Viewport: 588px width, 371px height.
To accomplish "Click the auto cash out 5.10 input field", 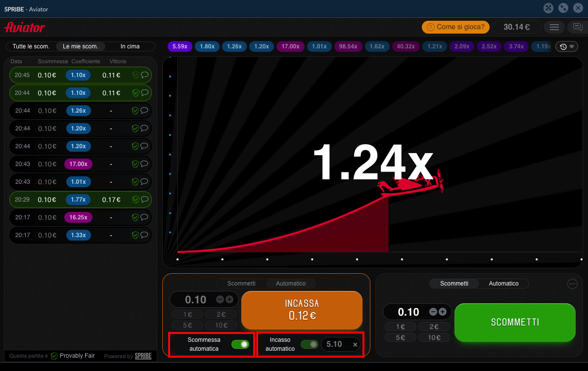I will coord(335,344).
